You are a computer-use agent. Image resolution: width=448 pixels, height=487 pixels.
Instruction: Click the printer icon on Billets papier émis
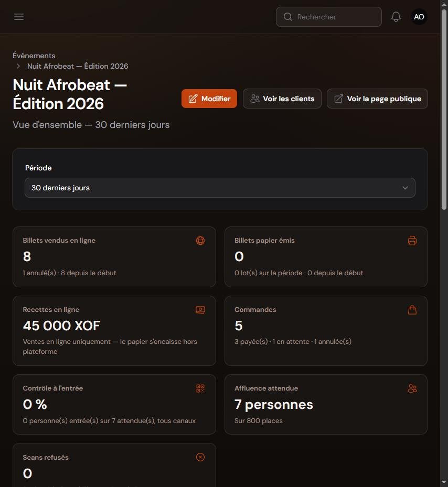tap(412, 241)
